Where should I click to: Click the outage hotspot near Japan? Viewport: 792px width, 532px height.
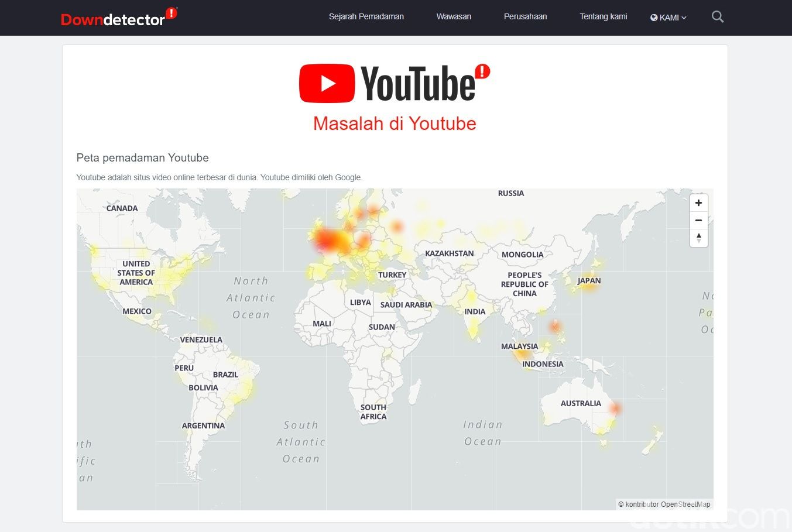[x=587, y=286]
